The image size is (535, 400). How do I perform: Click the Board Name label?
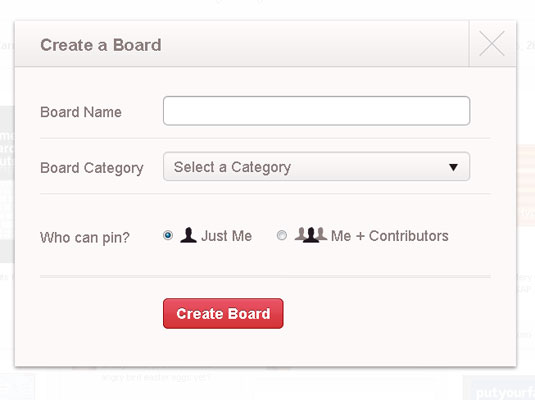81,112
